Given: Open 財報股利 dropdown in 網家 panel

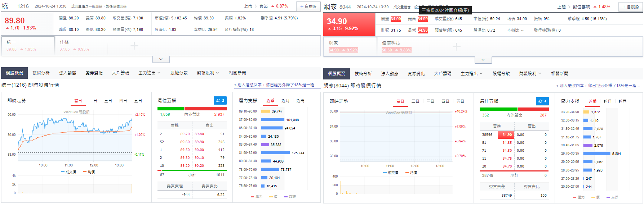Looking at the screenshot, I should coord(530,73).
